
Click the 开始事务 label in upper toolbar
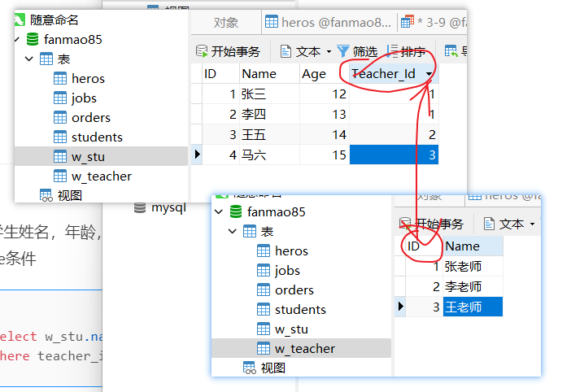pyautogui.click(x=236, y=52)
